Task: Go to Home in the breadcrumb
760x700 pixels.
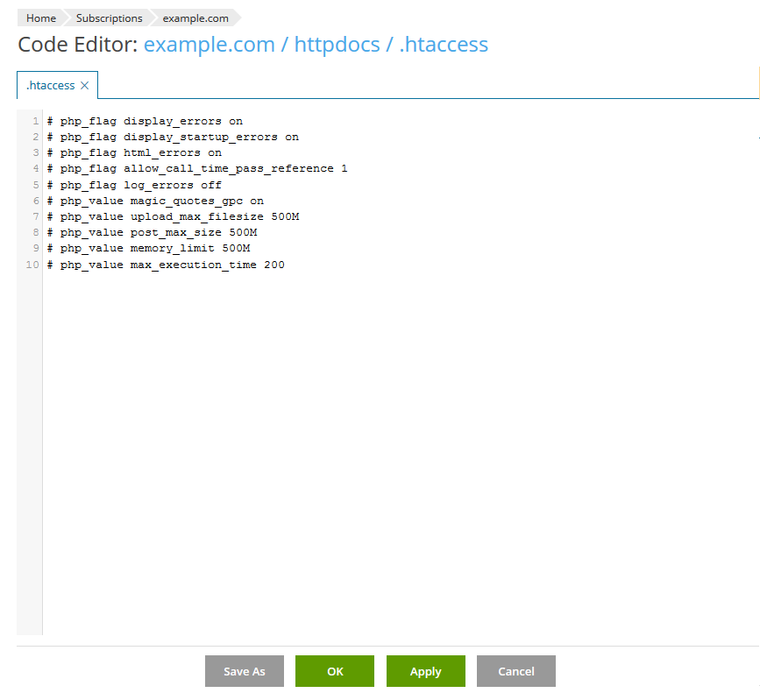Action: 40,18
